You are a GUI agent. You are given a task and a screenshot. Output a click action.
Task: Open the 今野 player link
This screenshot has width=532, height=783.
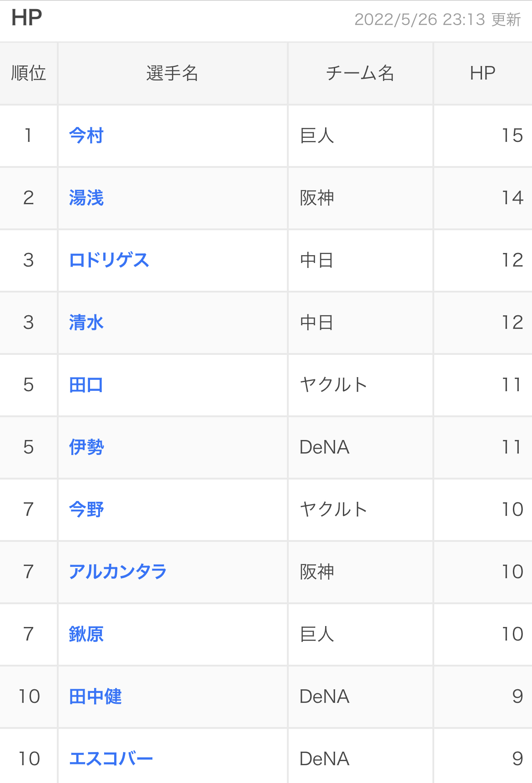pos(86,510)
